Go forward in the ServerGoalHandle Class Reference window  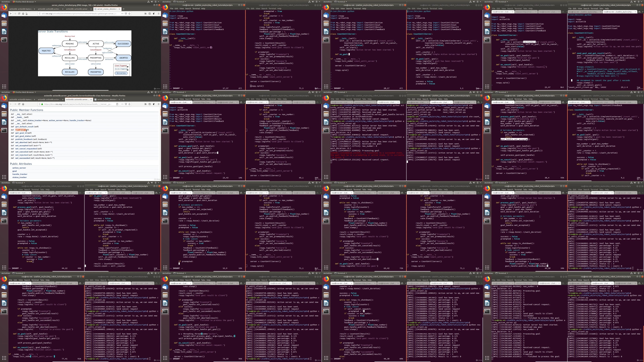pos(15,104)
